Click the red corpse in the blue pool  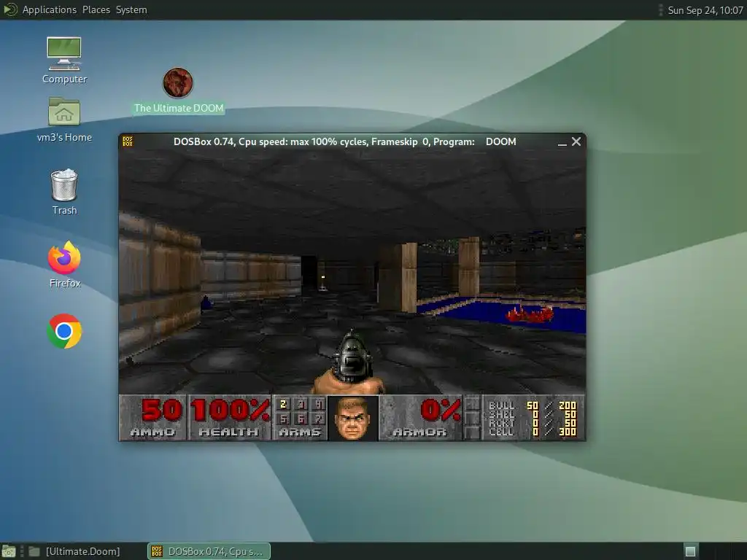[530, 314]
